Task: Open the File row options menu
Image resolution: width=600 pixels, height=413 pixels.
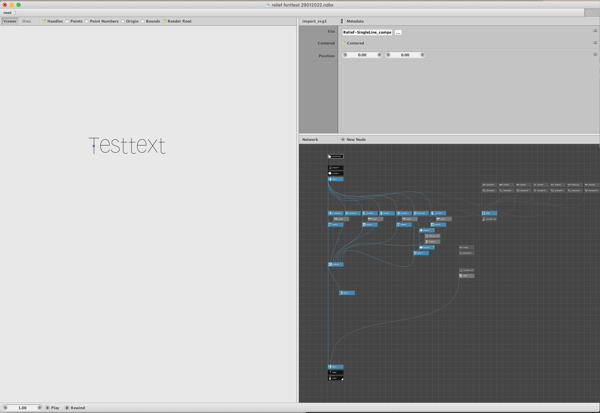Action: coord(595,31)
